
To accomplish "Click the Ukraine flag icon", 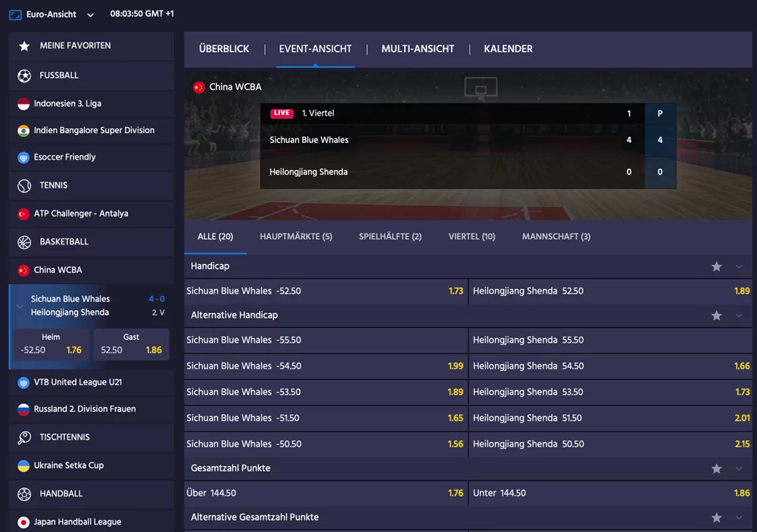I will (x=23, y=466).
